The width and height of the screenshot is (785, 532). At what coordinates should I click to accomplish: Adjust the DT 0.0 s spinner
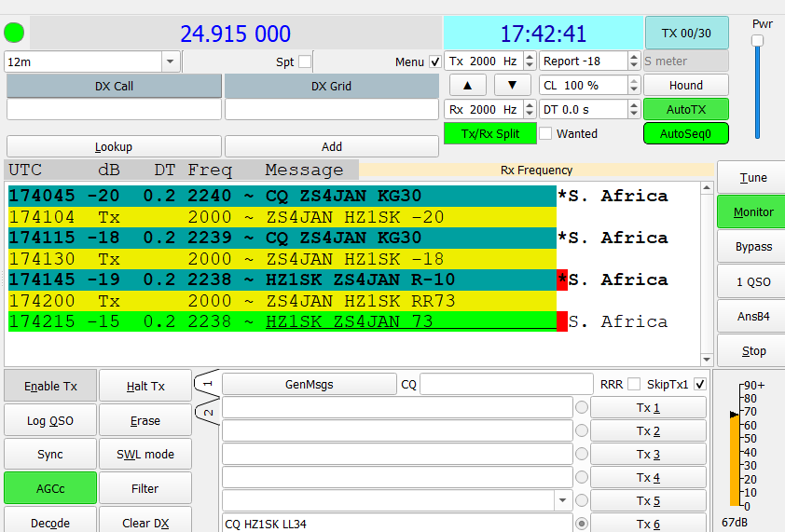pos(590,110)
